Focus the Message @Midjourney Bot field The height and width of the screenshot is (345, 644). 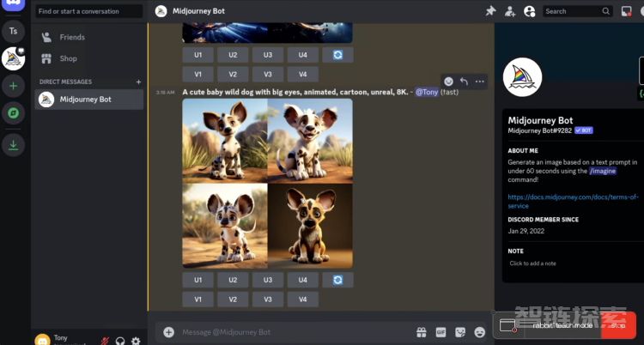(x=295, y=332)
